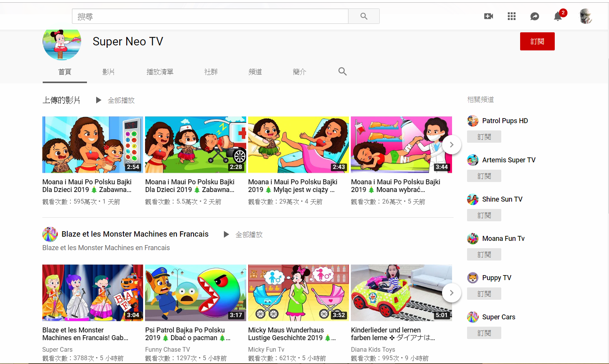This screenshot has height=364, width=609.
Task: Open the Micky Maus strollers thumbnail 3:52
Action: 299,293
